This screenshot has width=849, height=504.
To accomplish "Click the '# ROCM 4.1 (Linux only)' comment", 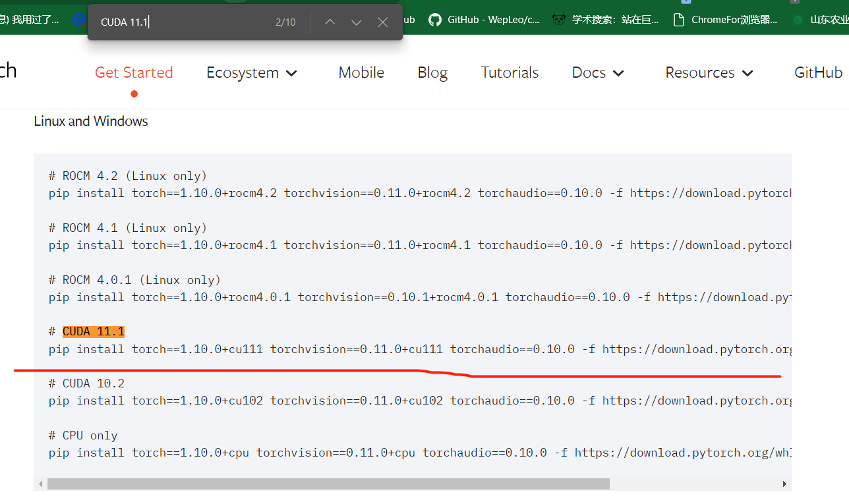I will click(x=128, y=228).
